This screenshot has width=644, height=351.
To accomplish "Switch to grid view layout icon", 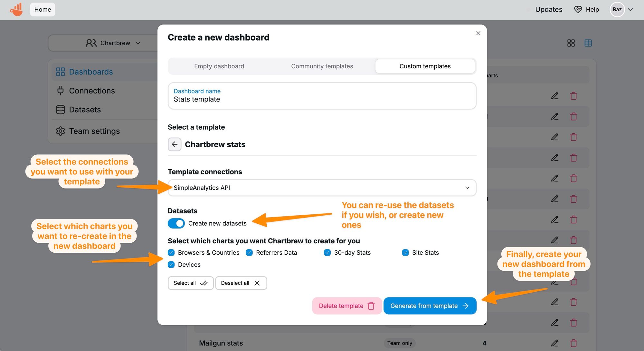I will [x=571, y=43].
